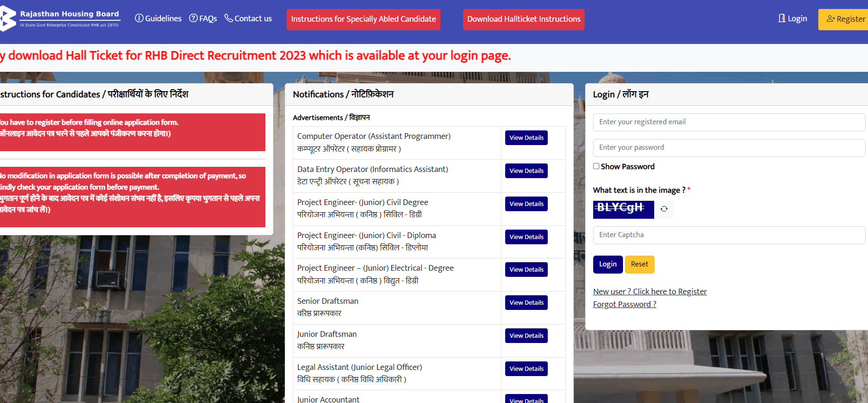
Task: Open Instructions for Specially Abled Candidate
Action: point(363,19)
